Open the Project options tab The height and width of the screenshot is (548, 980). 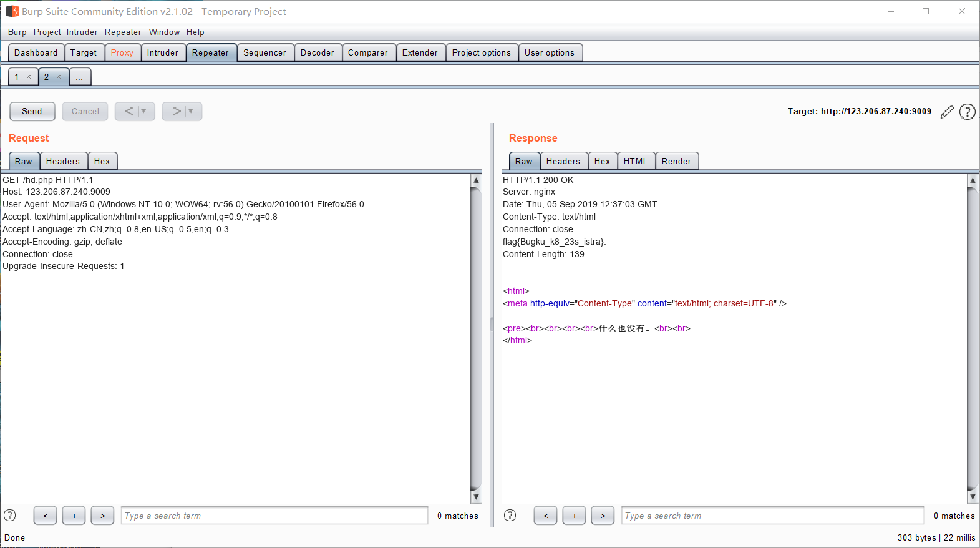(482, 53)
